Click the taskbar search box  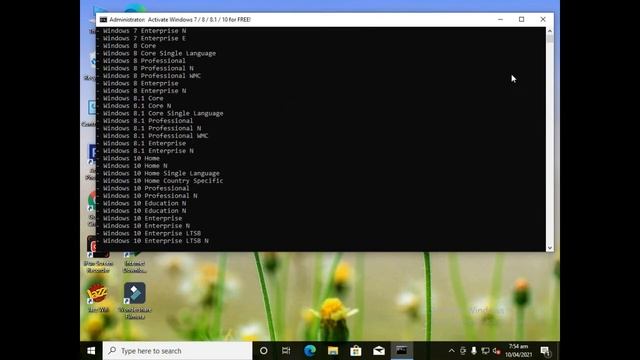(178, 351)
